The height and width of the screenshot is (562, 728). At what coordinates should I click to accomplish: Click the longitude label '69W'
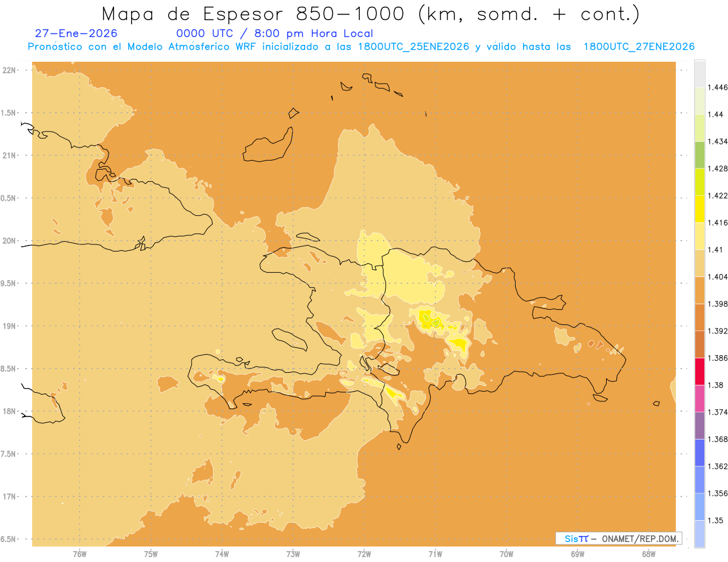coord(578,554)
